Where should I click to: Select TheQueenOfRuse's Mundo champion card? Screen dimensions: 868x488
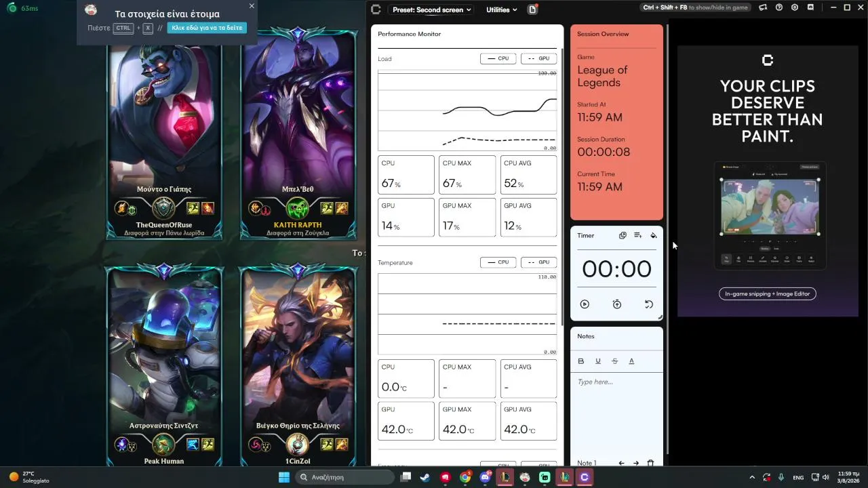tap(165, 134)
